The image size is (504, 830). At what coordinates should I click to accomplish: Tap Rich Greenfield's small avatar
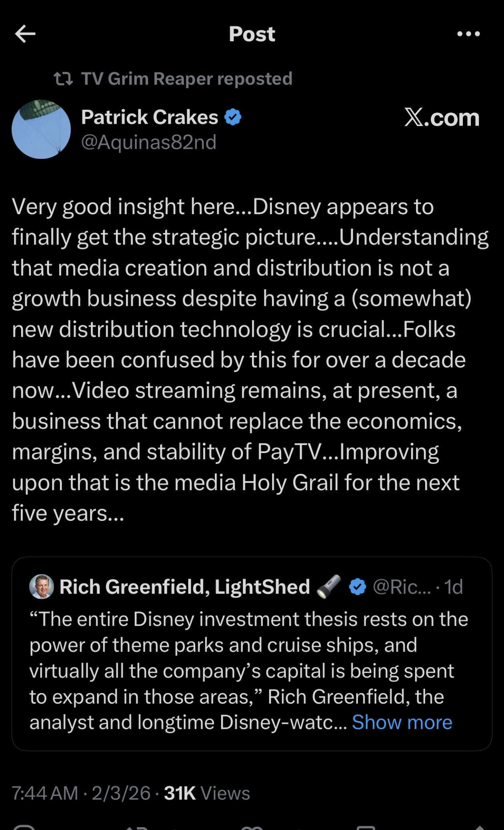coord(42,587)
